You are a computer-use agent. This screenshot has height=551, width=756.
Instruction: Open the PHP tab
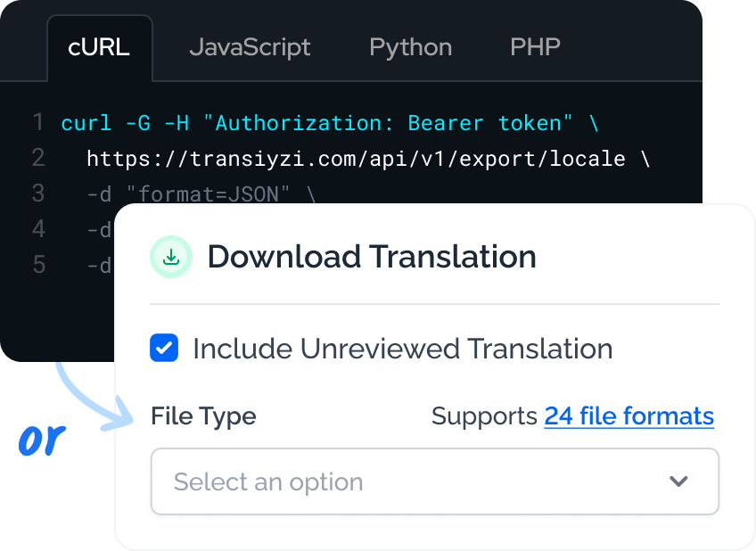point(535,47)
